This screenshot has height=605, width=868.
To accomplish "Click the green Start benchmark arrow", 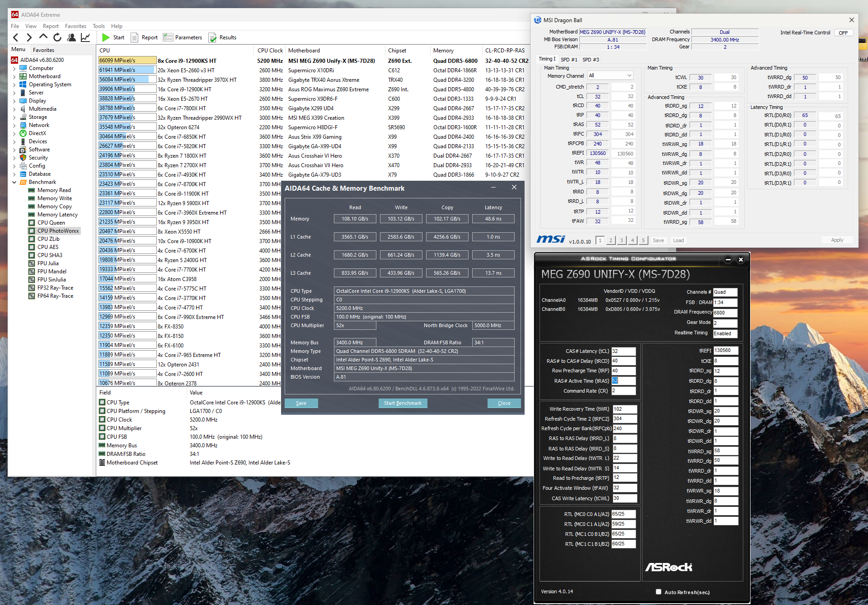I will coord(106,38).
